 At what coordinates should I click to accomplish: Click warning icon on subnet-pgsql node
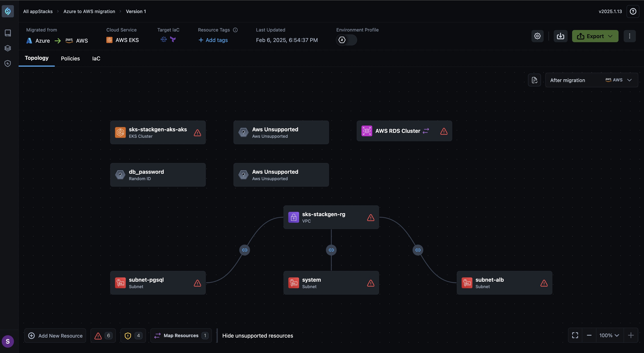click(x=197, y=283)
